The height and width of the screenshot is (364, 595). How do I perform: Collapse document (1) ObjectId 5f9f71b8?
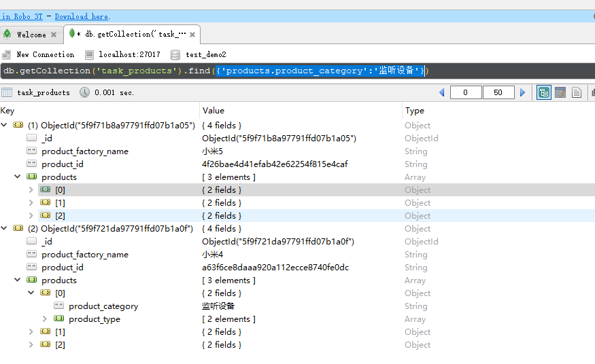click(x=4, y=125)
